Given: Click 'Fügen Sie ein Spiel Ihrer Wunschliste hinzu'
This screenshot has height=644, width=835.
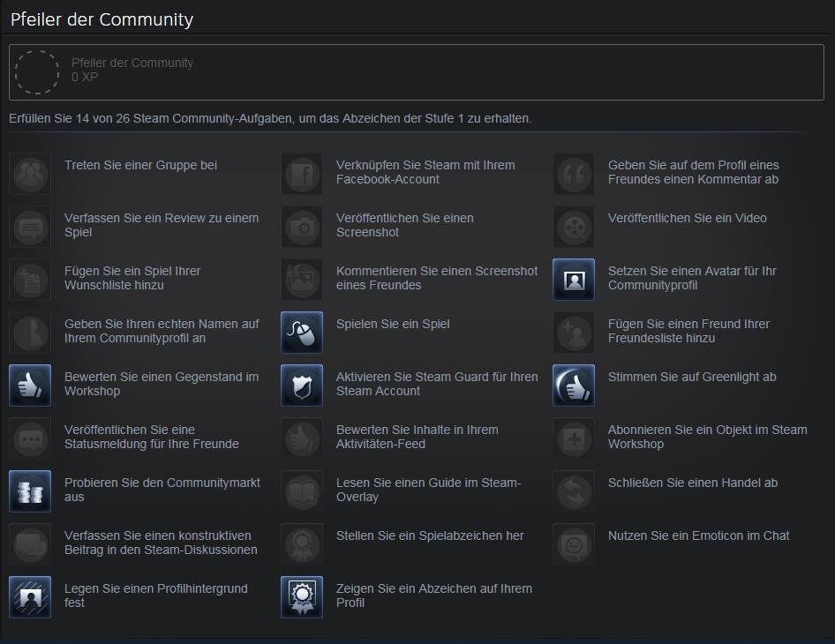Looking at the screenshot, I should coord(132,278).
